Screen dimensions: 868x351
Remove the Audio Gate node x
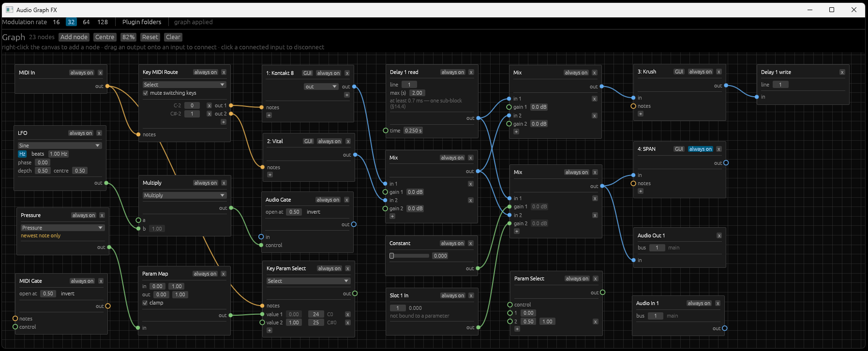click(x=346, y=200)
